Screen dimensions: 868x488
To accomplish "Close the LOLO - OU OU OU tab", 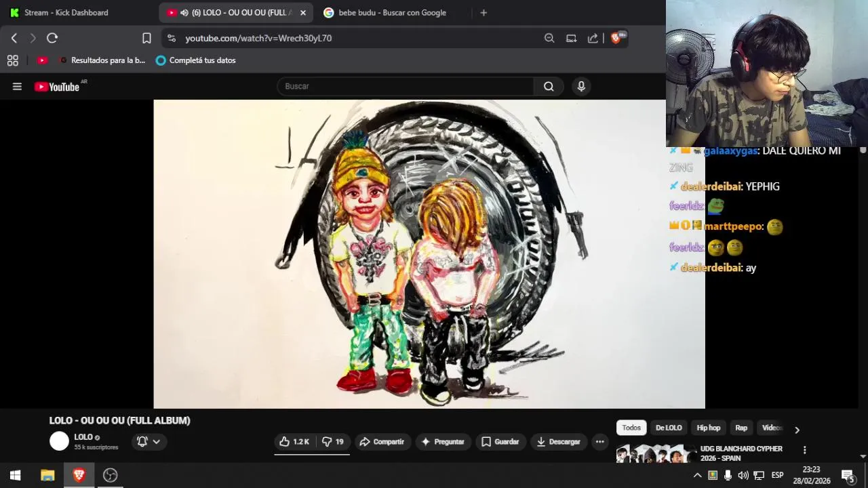I will click(303, 13).
